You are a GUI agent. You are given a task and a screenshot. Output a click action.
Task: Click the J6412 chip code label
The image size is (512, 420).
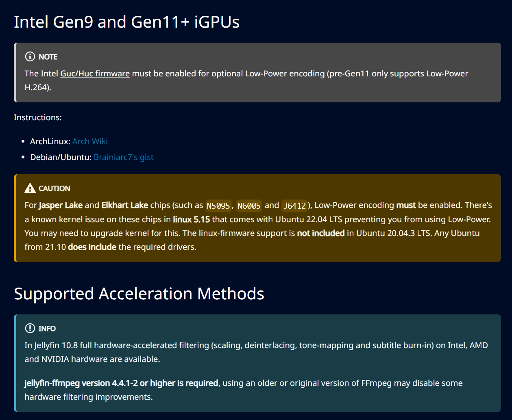click(x=294, y=206)
